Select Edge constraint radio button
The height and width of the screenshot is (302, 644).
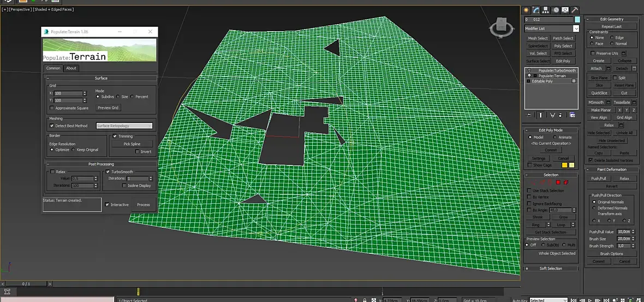[612, 37]
